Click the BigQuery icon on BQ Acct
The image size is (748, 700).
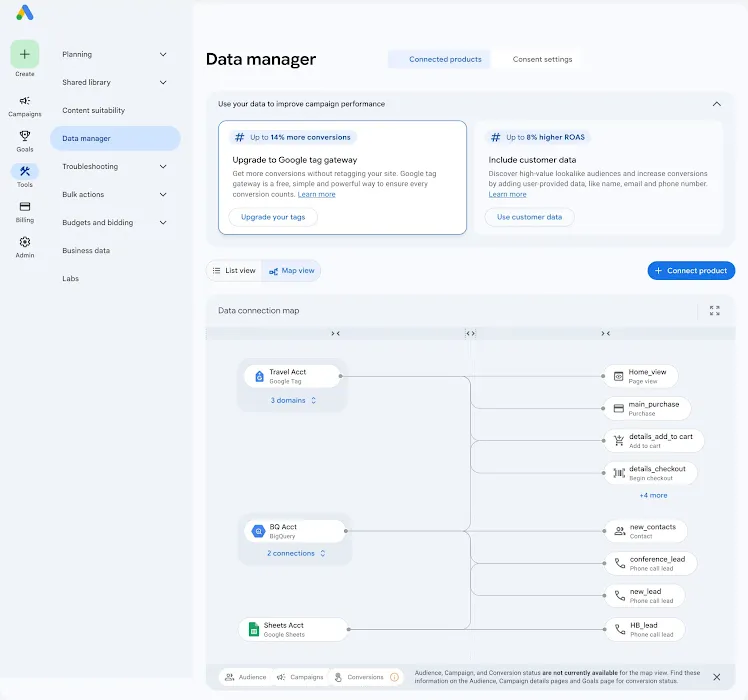click(x=258, y=531)
